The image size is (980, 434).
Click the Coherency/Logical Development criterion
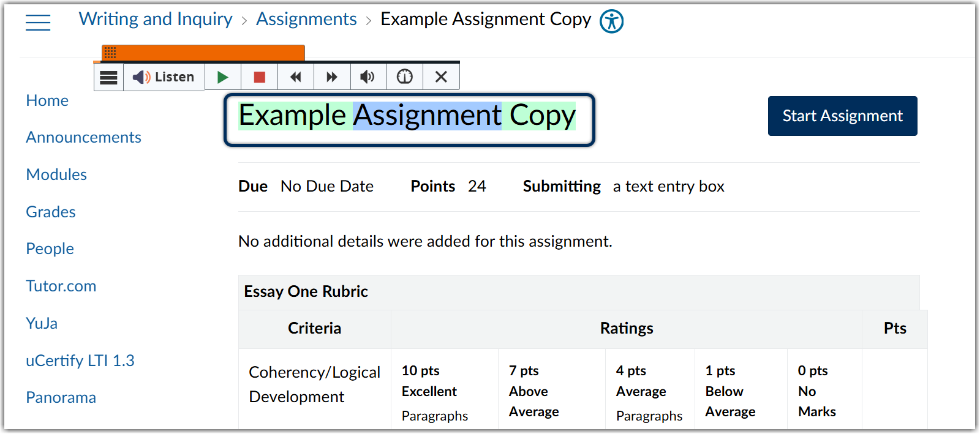tap(315, 384)
